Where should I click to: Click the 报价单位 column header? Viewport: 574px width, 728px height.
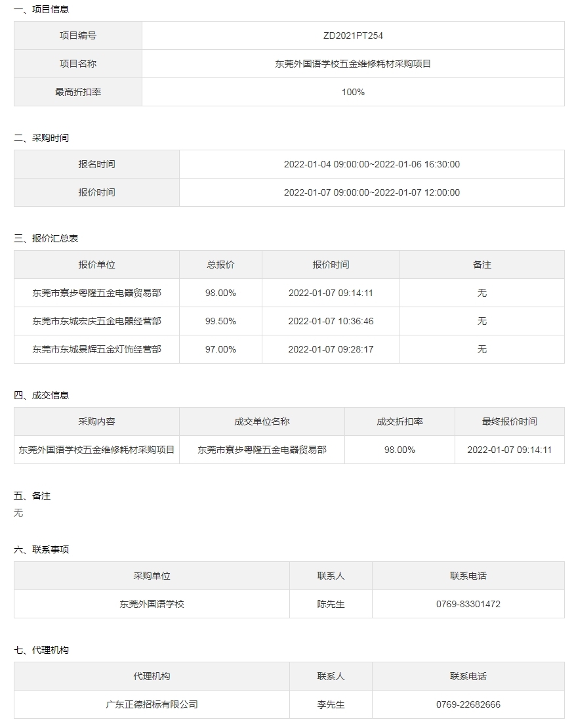(96, 265)
